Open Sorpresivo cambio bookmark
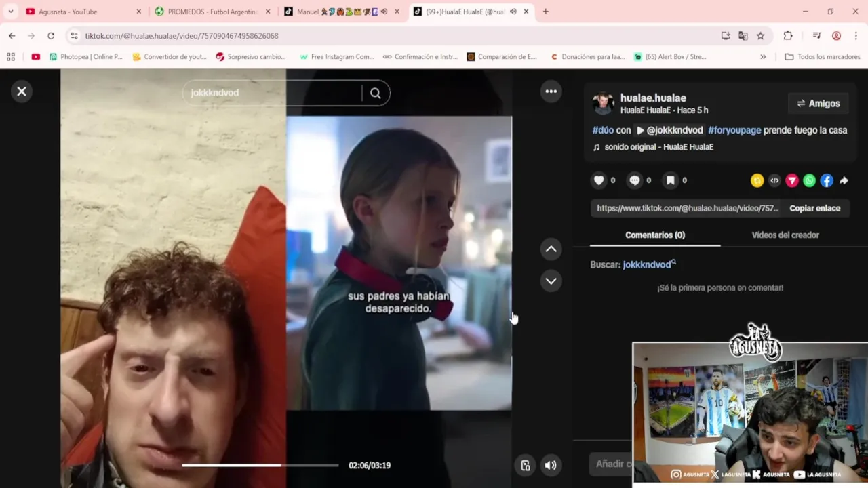Screen dimensions: 868x488 click(x=251, y=57)
